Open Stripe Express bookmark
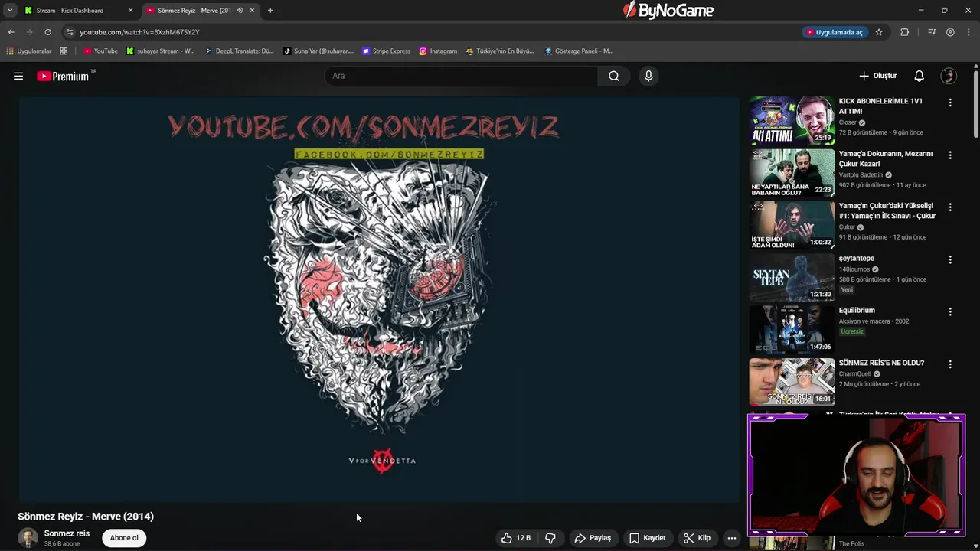The width and height of the screenshot is (980, 551). tap(387, 51)
